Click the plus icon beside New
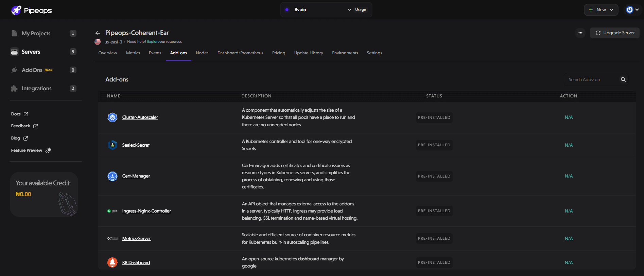644x276 pixels. pos(591,10)
